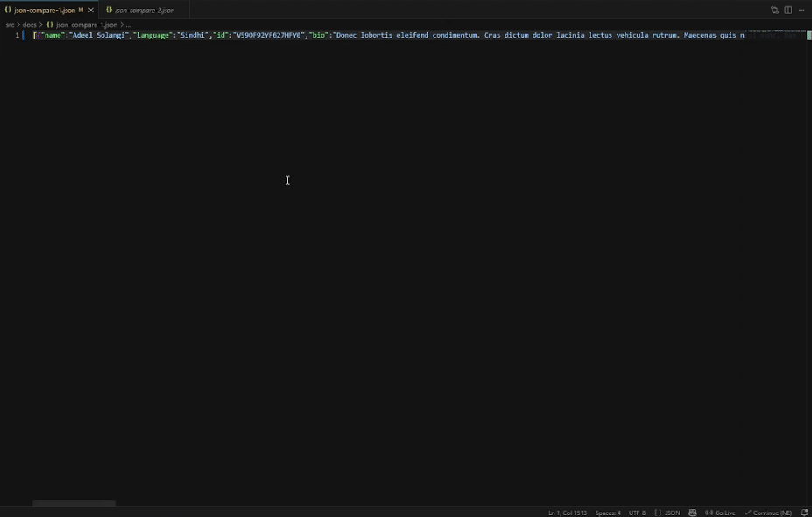Change encoding via UTF-8 indicator
Viewport: 812px width, 517px height.
coord(637,512)
